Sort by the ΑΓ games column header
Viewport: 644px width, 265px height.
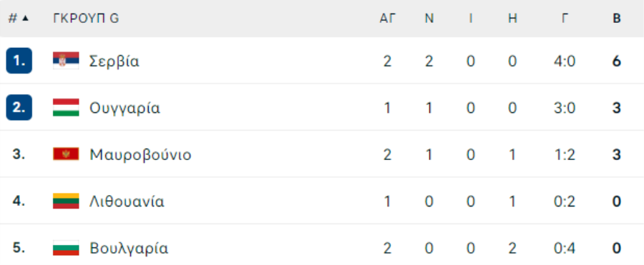coord(387,19)
